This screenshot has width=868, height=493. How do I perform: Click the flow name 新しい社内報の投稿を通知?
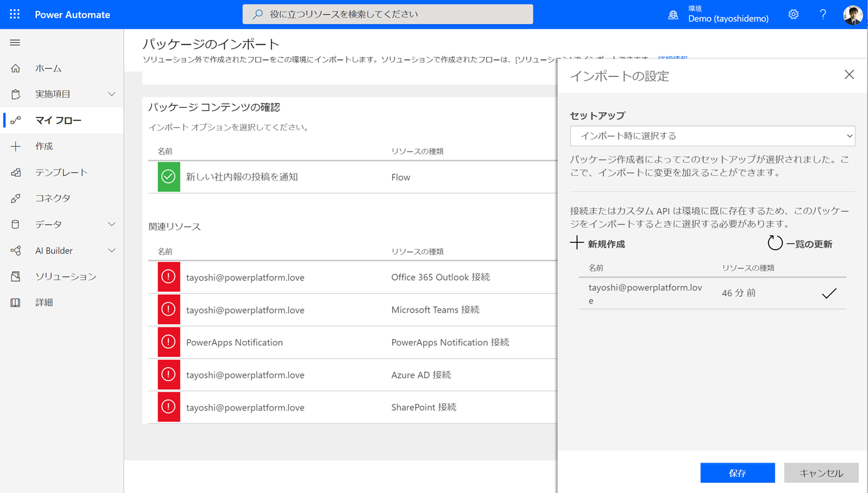click(242, 177)
